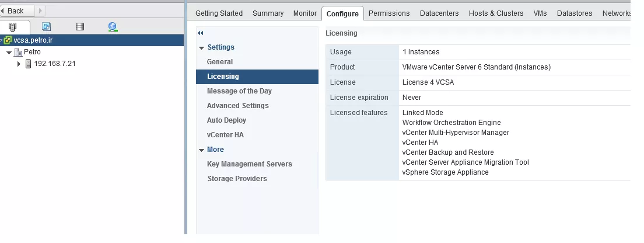Select Licensing in the settings list

click(x=257, y=77)
